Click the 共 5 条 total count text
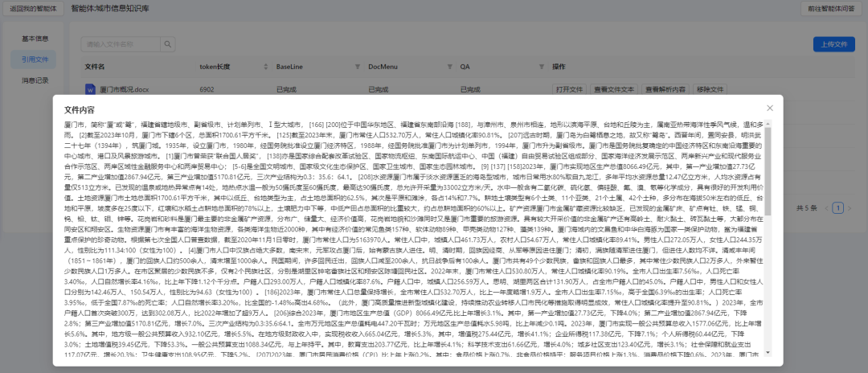This screenshot has height=373, width=868. click(x=807, y=208)
